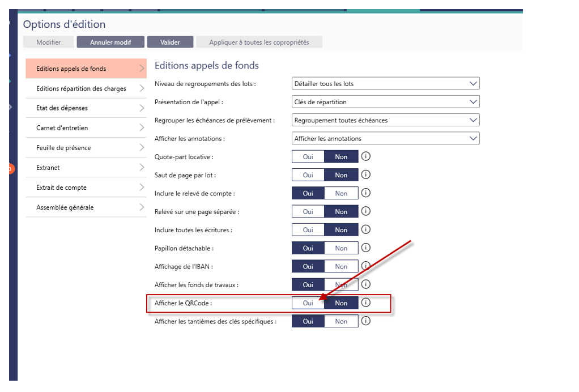Viewport: 579px width, 392px height.
Task: Click Appliquer à toutes les copropriétés
Action: pos(259,42)
